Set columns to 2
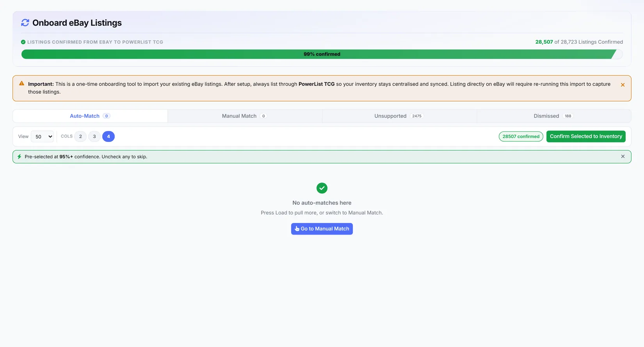Image resolution: width=644 pixels, height=347 pixels. click(80, 136)
